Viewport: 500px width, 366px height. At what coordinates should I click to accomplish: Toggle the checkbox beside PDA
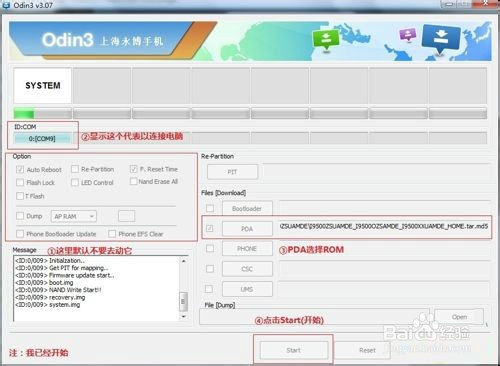(x=210, y=229)
